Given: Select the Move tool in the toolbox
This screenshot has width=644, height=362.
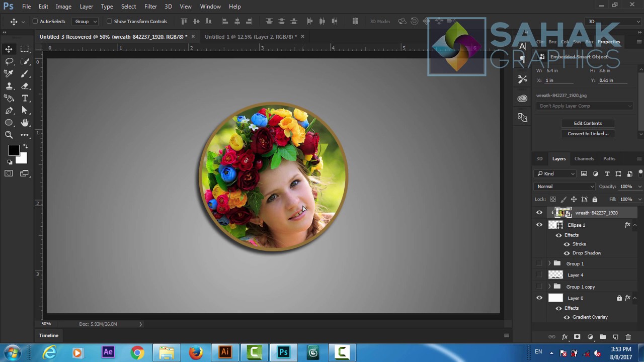Looking at the screenshot, I should tap(9, 49).
